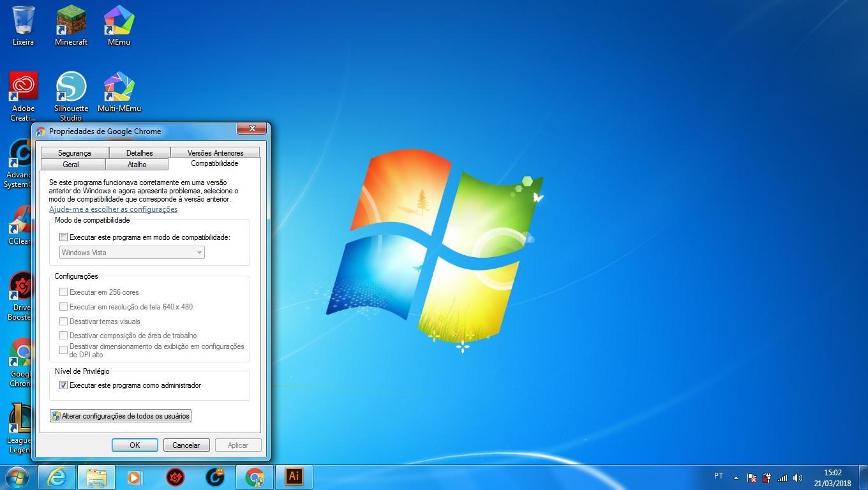Open Driver Booster from the taskbar
868x490 pixels.
tap(175, 477)
